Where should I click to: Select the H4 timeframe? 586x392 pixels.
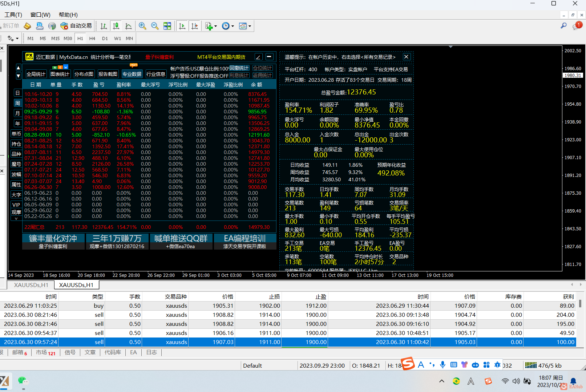[x=92, y=38]
